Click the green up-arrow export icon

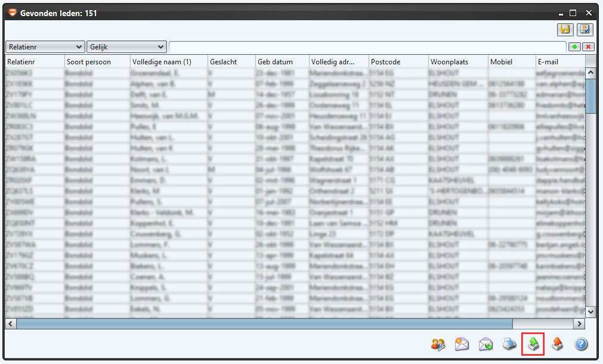click(533, 344)
